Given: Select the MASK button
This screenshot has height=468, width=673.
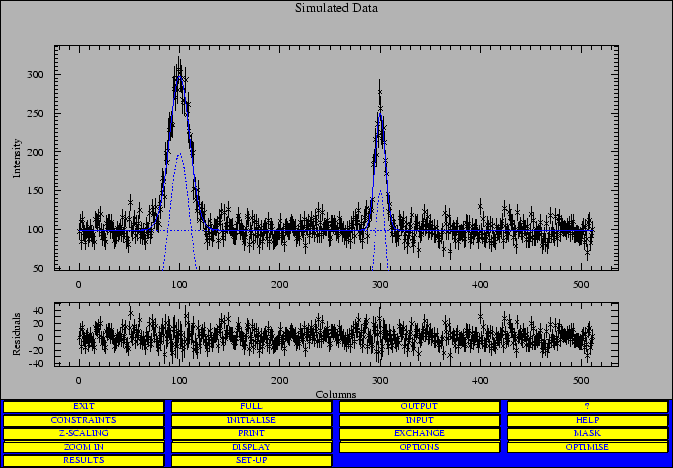Looking at the screenshot, I should point(587,433).
